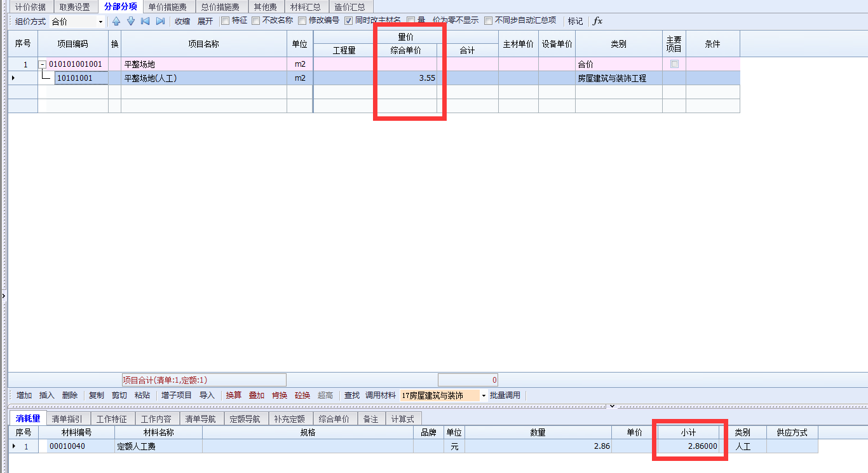Open the fx formula function

[597, 21]
